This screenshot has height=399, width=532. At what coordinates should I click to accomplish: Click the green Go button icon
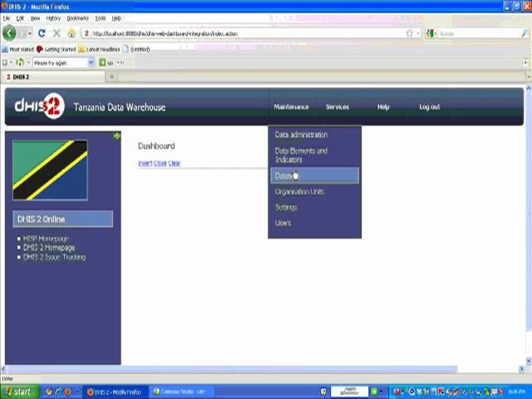coord(102,63)
